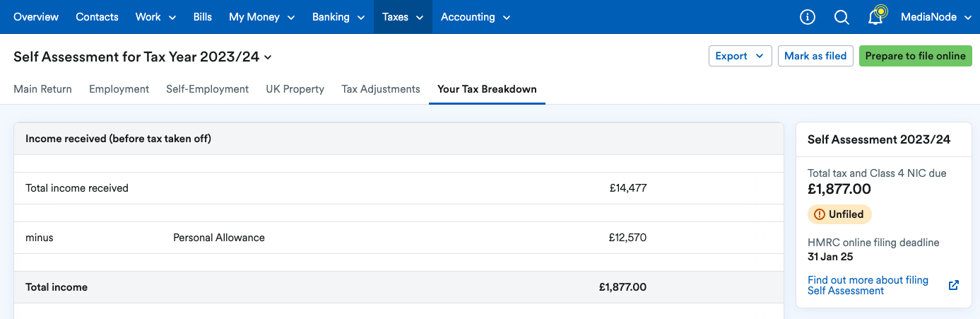
Task: Click Prepare to file online button
Action: pos(915,56)
